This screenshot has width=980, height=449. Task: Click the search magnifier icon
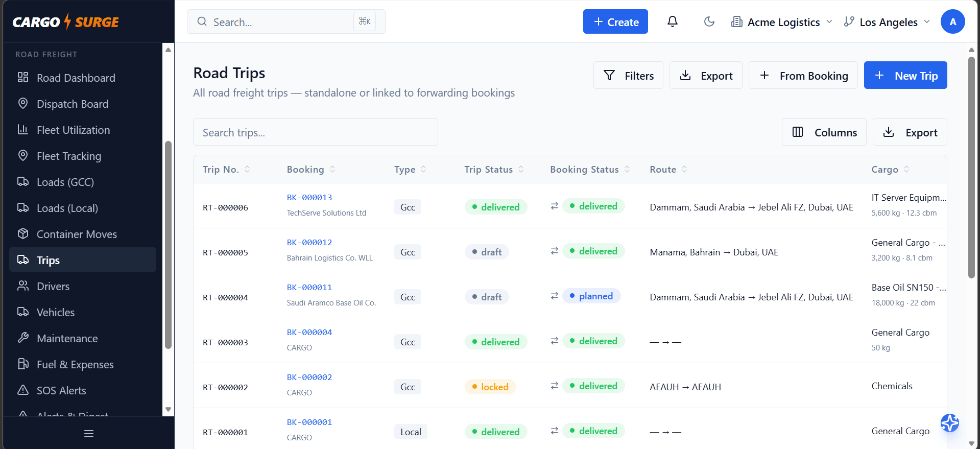202,21
